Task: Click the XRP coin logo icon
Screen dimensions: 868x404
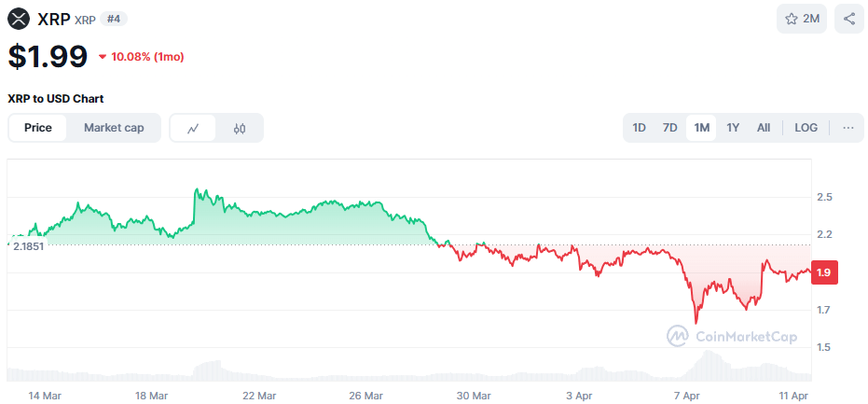Action: click(x=19, y=18)
